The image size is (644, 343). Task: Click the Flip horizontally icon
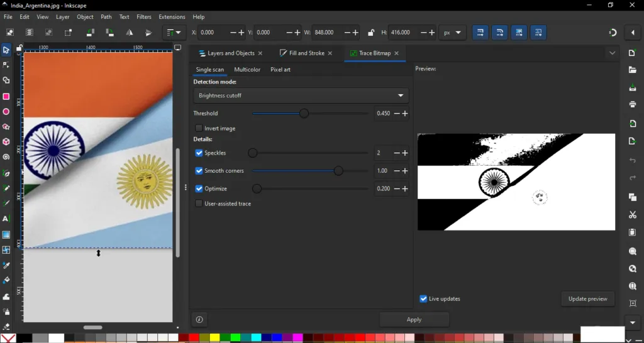click(129, 33)
